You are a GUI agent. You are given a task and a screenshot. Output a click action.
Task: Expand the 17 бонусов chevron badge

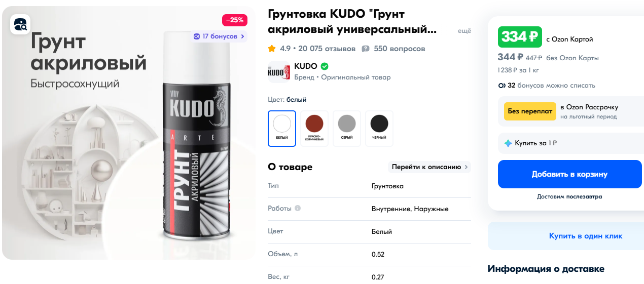[x=219, y=36]
